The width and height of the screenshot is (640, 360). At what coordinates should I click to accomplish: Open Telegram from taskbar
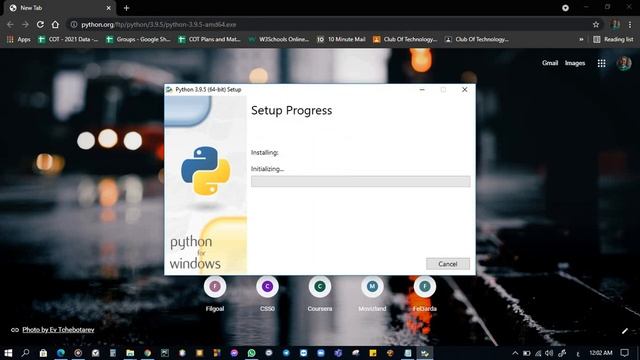click(286, 353)
